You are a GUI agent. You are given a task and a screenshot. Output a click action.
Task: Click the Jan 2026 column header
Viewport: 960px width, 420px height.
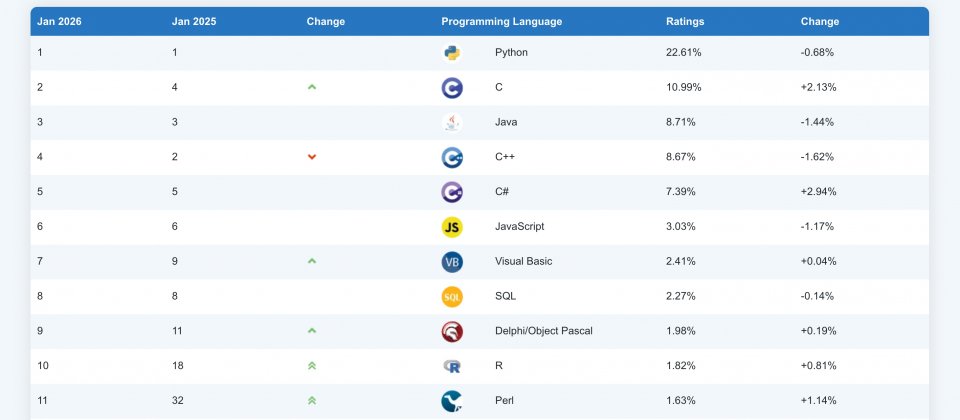(x=60, y=22)
